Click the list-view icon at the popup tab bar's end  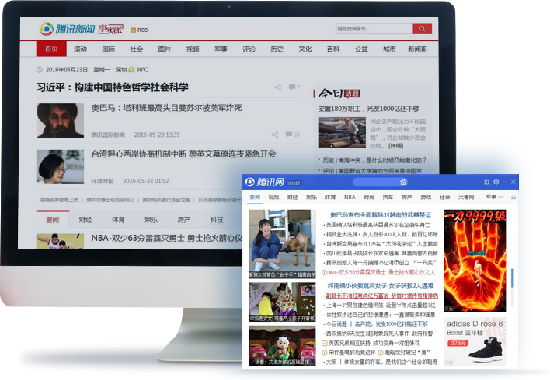(x=513, y=198)
